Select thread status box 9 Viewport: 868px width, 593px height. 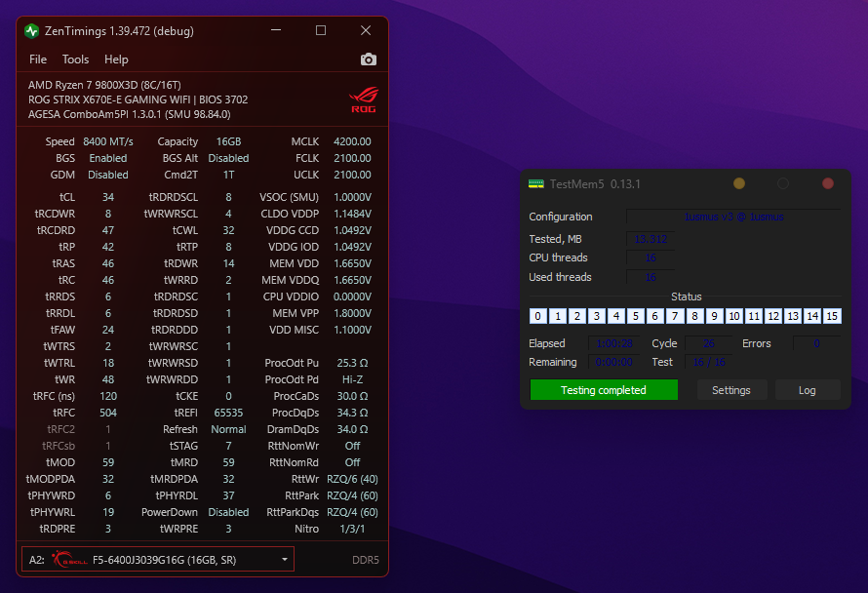714,316
